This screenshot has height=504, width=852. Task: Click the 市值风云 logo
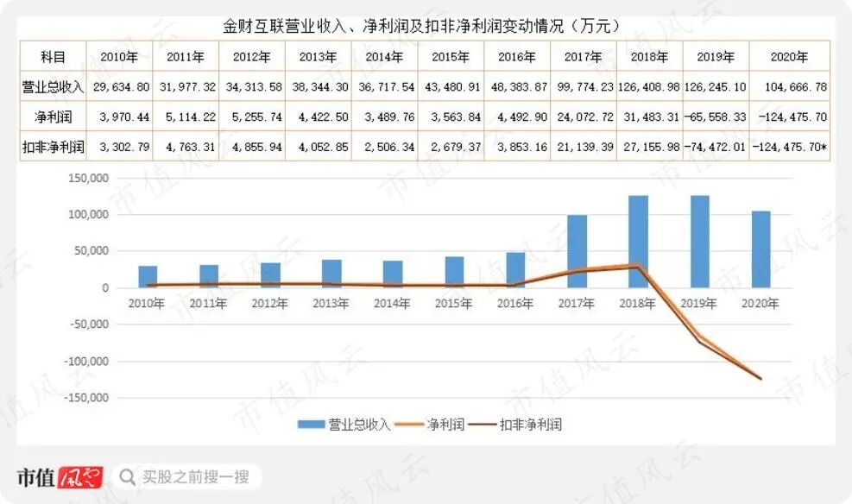(60, 477)
